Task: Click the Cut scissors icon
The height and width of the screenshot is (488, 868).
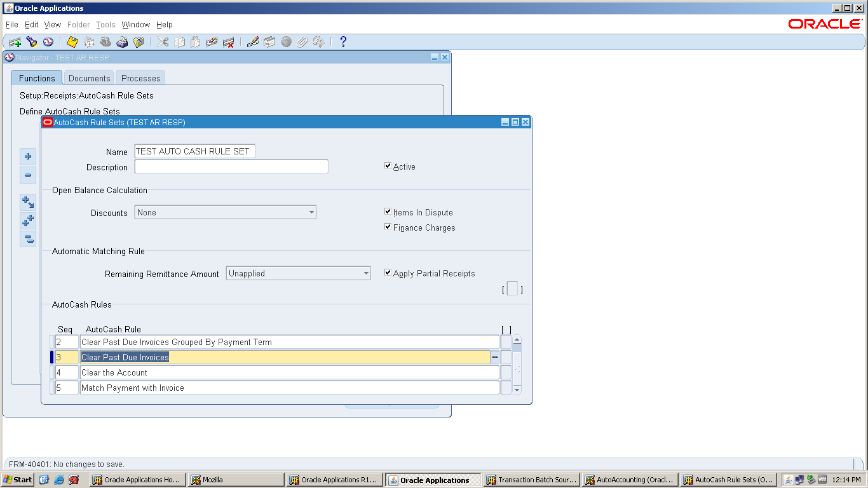Action: pos(163,42)
